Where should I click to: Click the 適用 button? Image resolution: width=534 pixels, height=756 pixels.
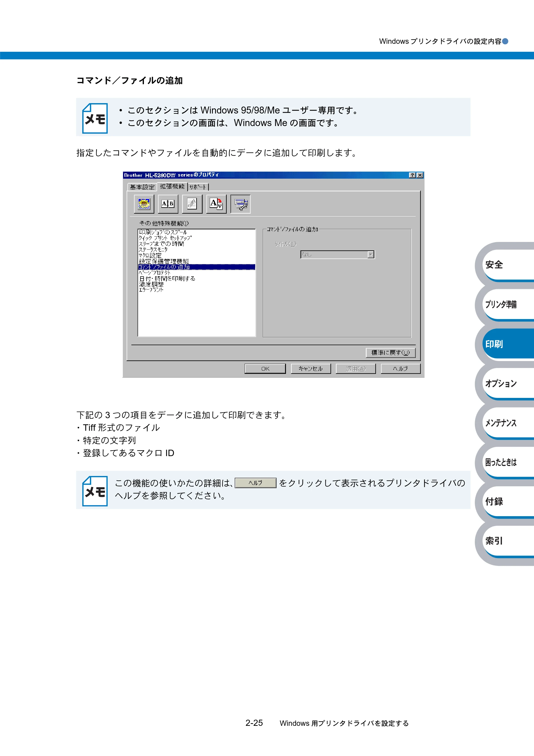(356, 369)
